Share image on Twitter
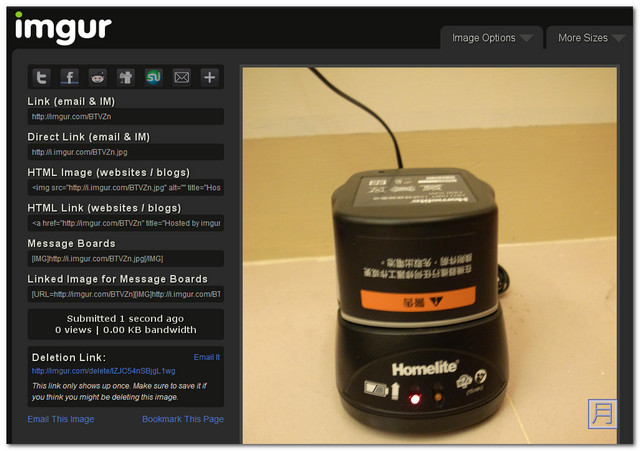Viewport: 640px width, 451px height. pyautogui.click(x=43, y=77)
